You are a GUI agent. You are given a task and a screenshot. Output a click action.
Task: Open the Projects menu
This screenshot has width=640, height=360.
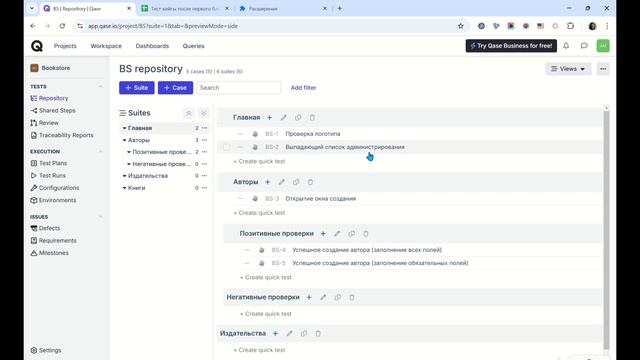[65, 46]
